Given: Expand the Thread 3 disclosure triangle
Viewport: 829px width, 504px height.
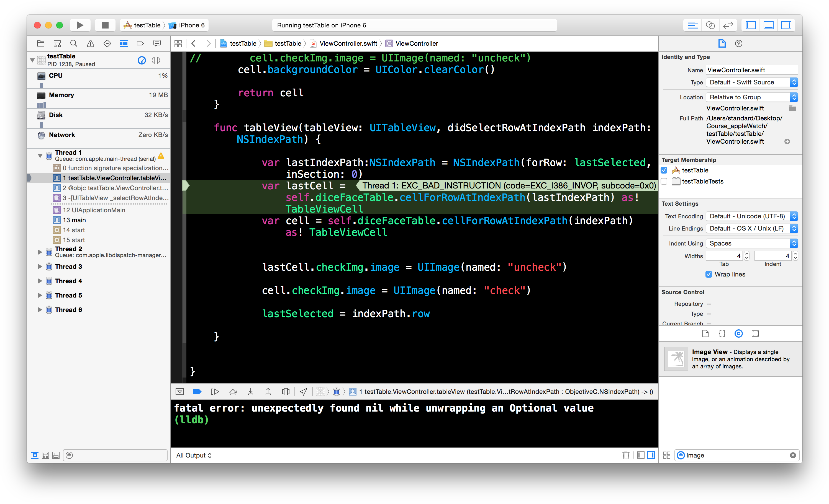Looking at the screenshot, I should click(40, 267).
